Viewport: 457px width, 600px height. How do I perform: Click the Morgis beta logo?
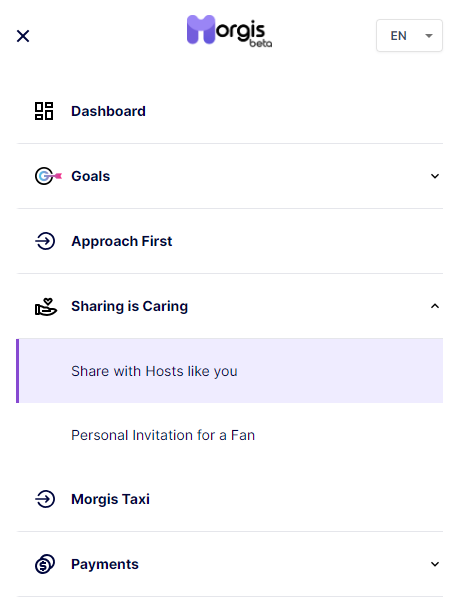pos(229,31)
